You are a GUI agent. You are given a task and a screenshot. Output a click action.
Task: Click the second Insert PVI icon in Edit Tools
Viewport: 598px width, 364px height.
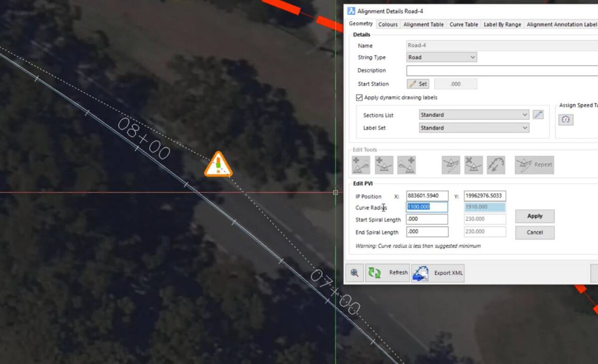tap(383, 165)
